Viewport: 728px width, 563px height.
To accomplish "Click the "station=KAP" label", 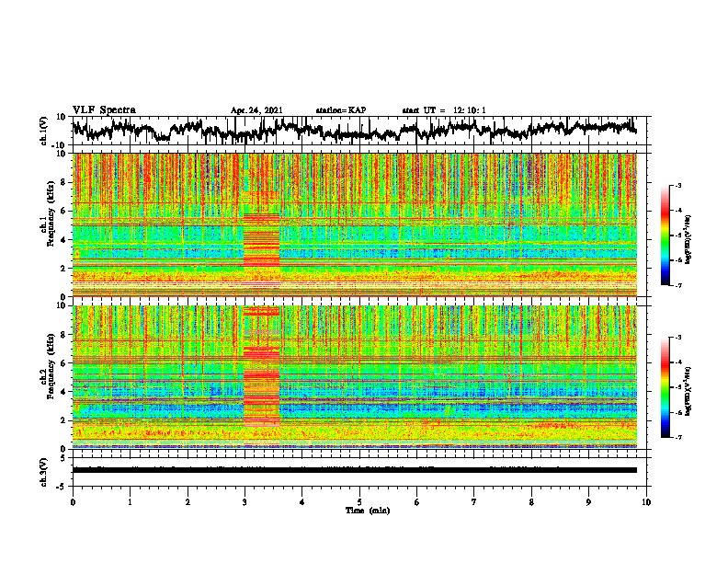I will pyautogui.click(x=341, y=110).
